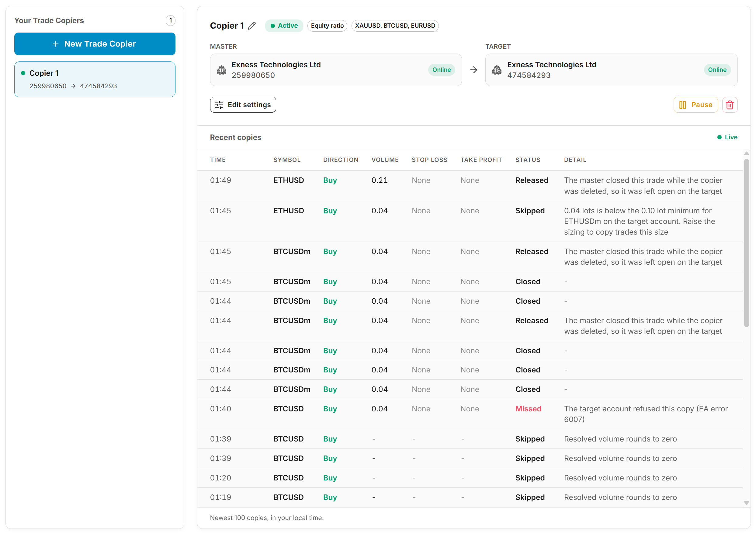
Task: Click the Equity ratio tag
Action: (x=327, y=26)
